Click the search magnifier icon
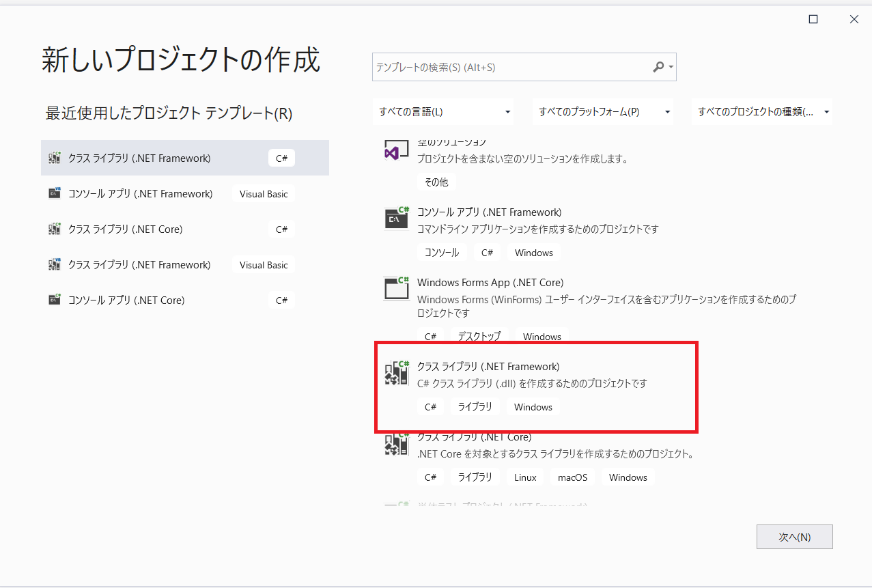 [x=658, y=67]
